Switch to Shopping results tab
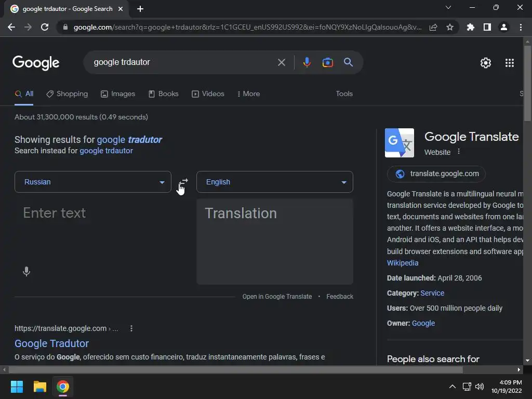This screenshot has height=399, width=532. tap(67, 94)
